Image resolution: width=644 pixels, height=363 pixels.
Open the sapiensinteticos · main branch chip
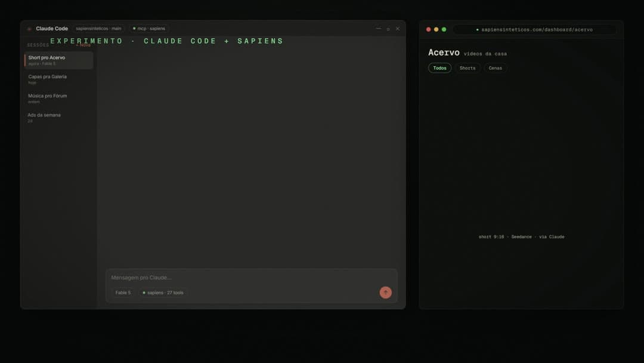pos(98,29)
